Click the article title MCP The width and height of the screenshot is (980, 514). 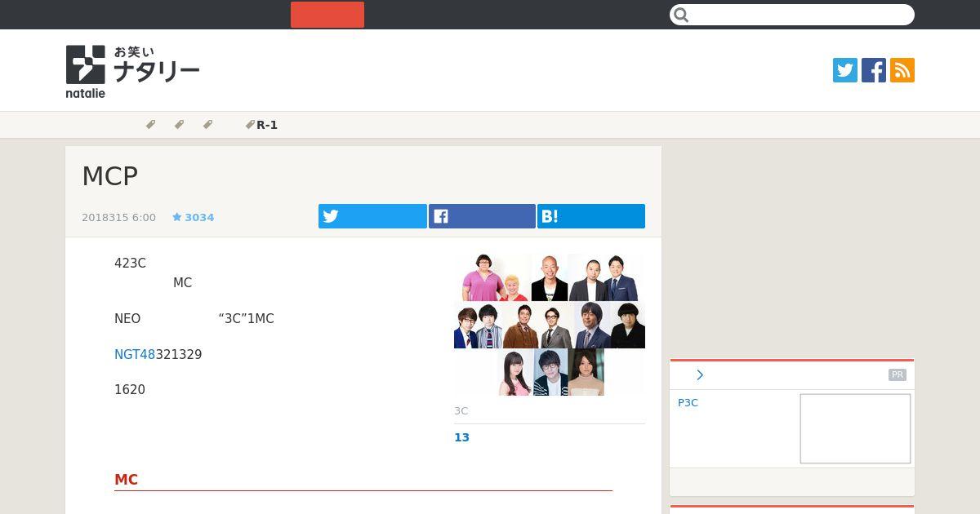pos(110,176)
